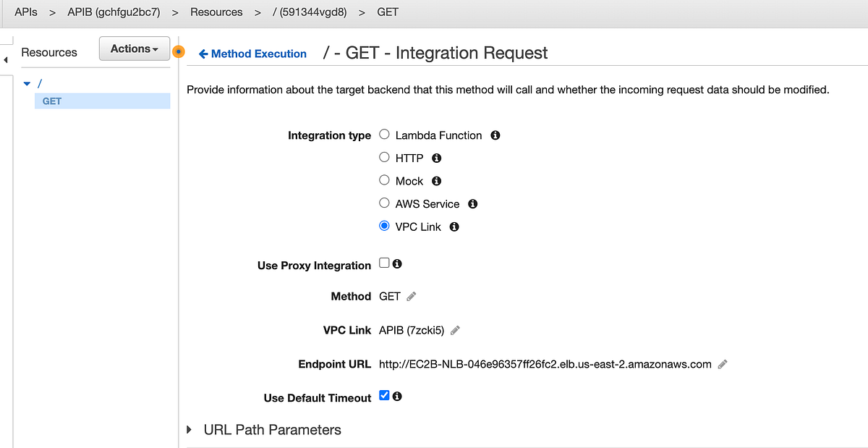
Task: Edit the Method value using the pencil icon
Action: [411, 296]
